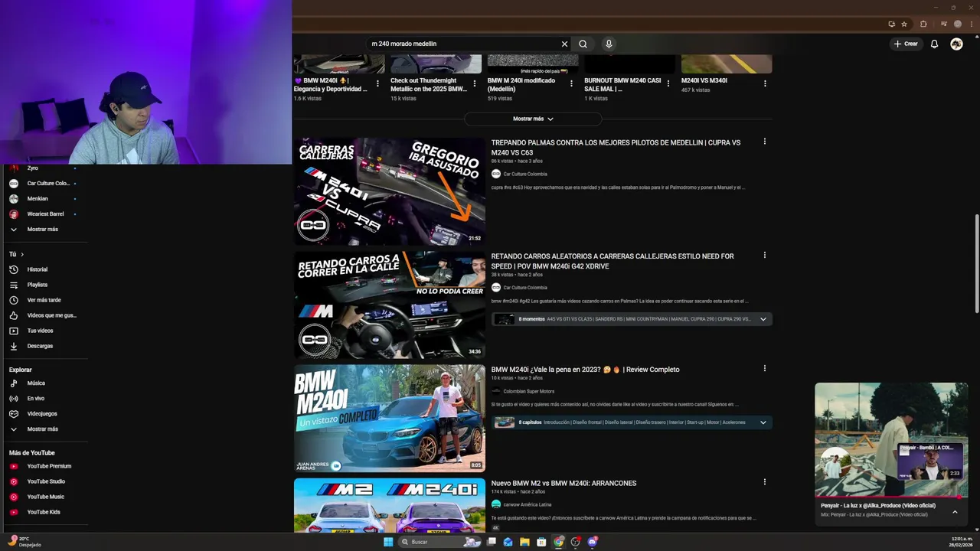
Task: Expand Mostrar más under subscriptions list
Action: click(x=43, y=229)
